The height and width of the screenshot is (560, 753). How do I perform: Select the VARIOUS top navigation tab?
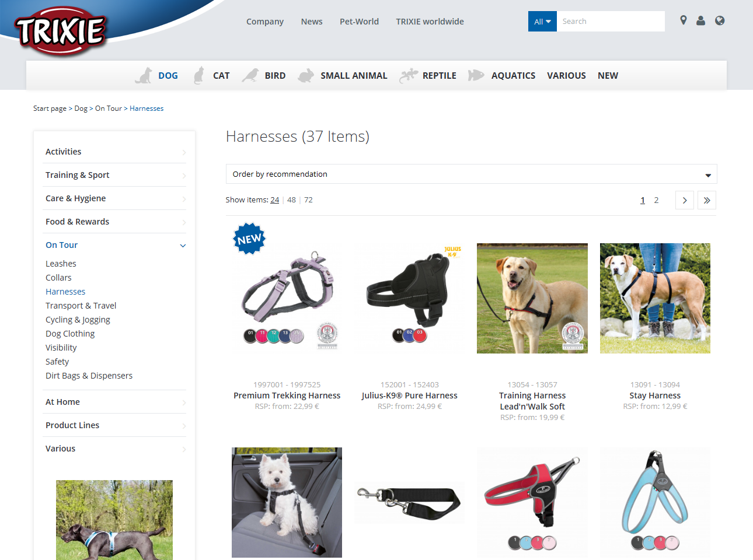tap(566, 75)
